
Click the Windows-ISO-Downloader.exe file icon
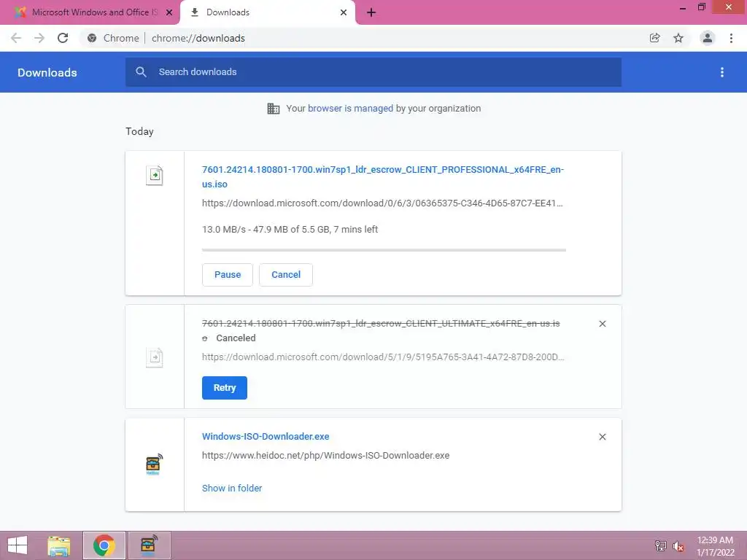(154, 464)
